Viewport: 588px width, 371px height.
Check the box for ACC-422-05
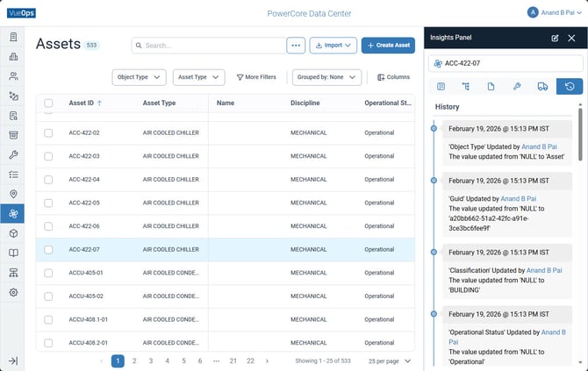(48, 203)
